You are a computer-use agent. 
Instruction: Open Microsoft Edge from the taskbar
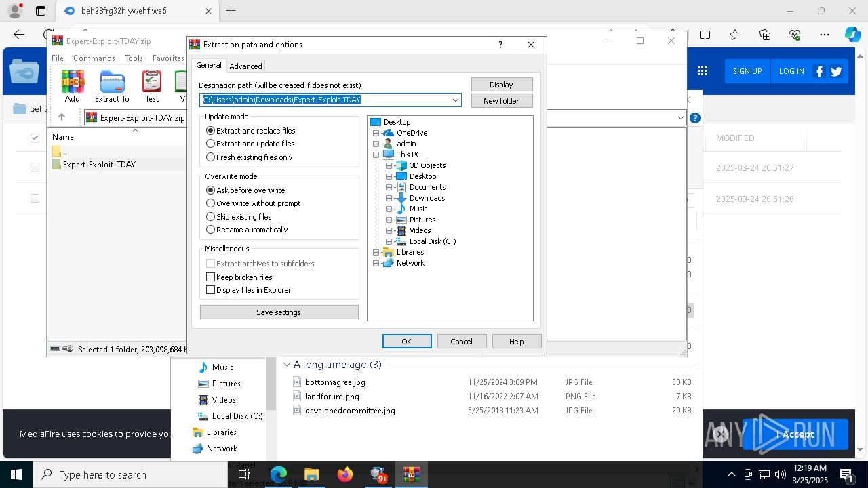pyautogui.click(x=279, y=474)
